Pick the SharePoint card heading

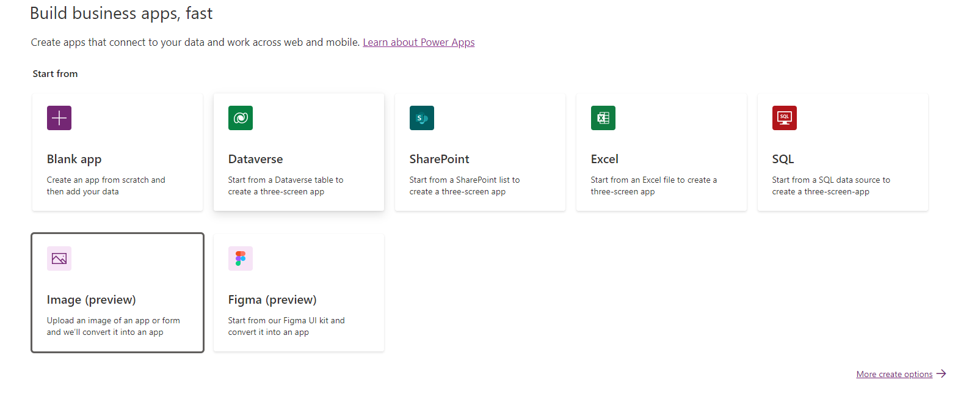pyautogui.click(x=439, y=159)
